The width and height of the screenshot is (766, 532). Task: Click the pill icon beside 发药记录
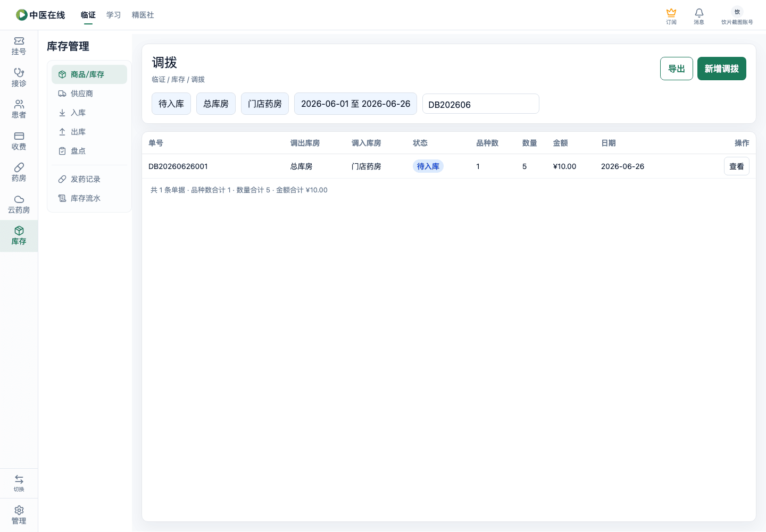pyautogui.click(x=62, y=179)
